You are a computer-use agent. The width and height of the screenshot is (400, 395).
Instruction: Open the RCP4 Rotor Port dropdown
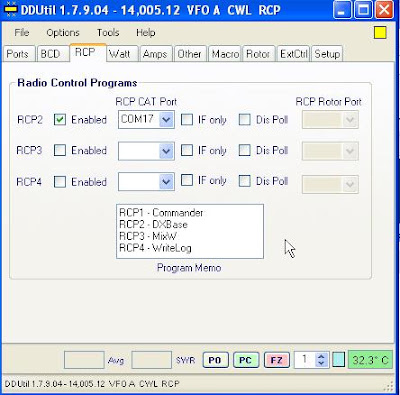(x=350, y=184)
